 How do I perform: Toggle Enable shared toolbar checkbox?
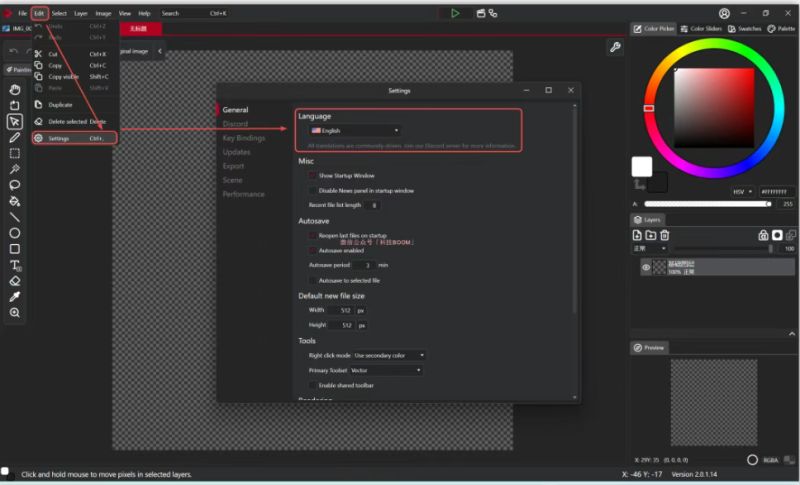(312, 386)
